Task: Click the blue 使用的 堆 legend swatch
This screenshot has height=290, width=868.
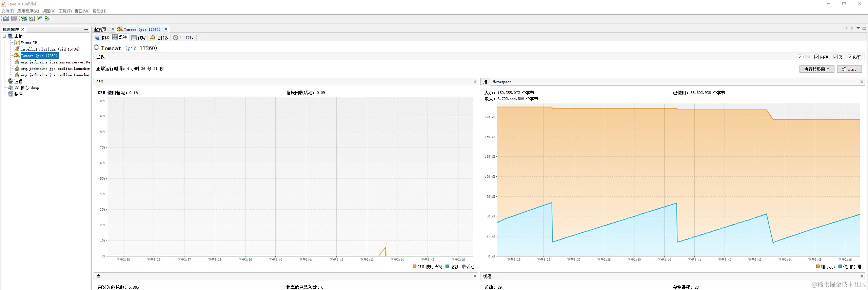Action: pyautogui.click(x=840, y=267)
